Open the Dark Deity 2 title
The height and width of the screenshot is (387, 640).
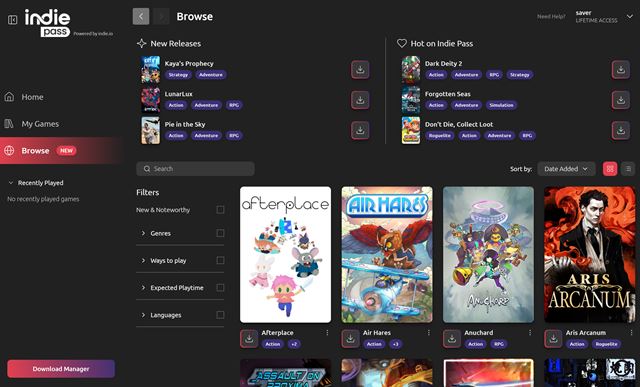[x=443, y=63]
